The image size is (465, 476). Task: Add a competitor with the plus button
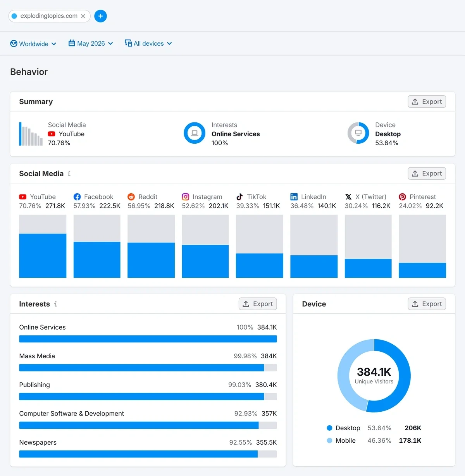100,16
